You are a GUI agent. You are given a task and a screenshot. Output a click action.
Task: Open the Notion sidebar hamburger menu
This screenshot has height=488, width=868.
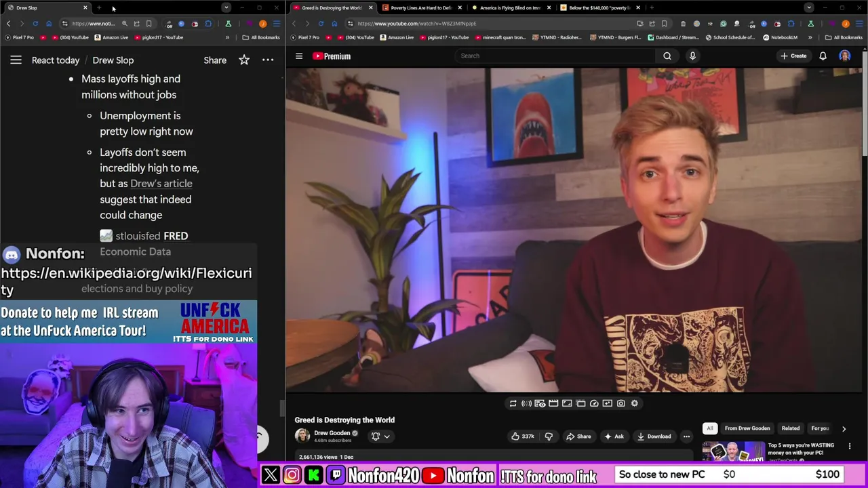pos(16,60)
